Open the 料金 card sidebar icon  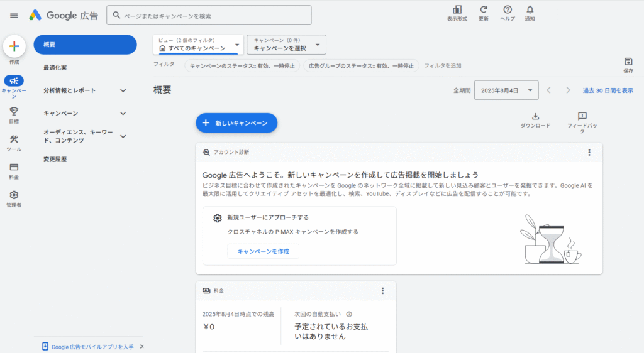14,167
